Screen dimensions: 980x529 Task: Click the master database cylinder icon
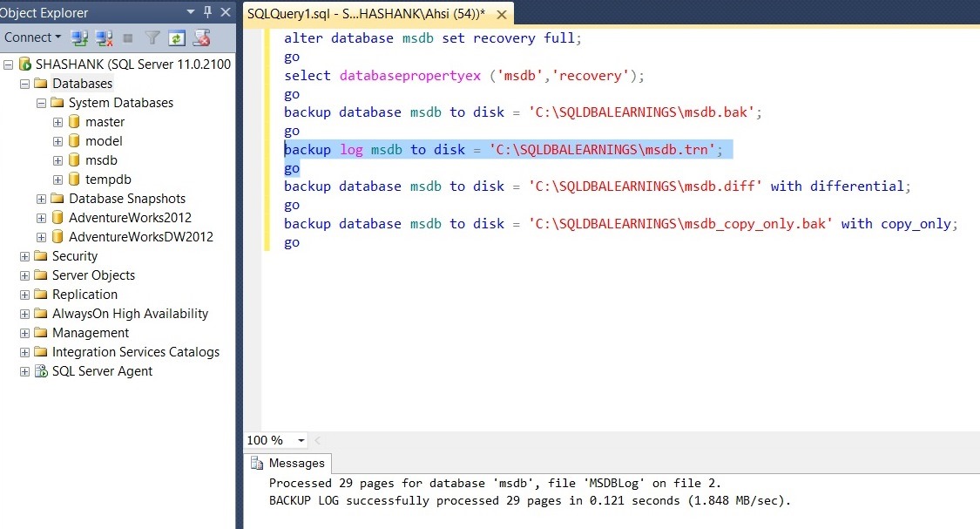pyautogui.click(x=74, y=122)
